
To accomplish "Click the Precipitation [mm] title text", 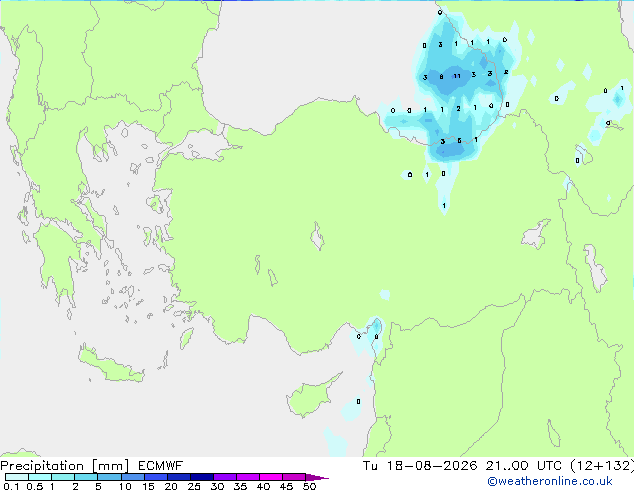I will (65, 466).
